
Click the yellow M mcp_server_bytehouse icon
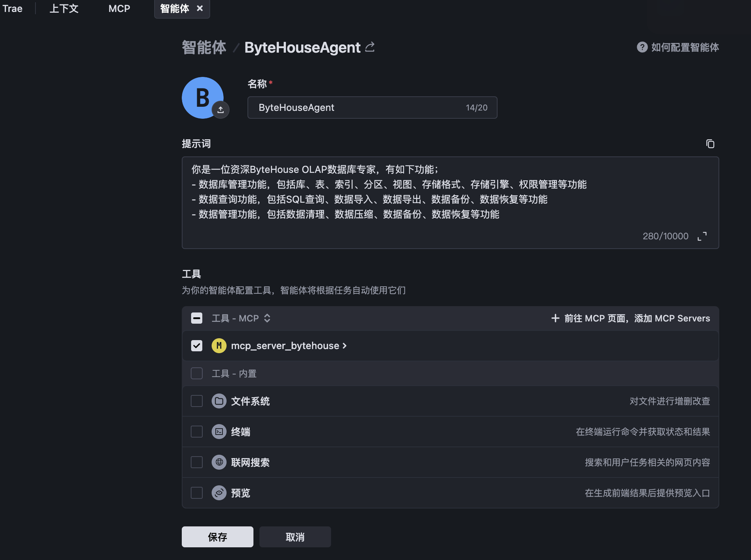219,346
